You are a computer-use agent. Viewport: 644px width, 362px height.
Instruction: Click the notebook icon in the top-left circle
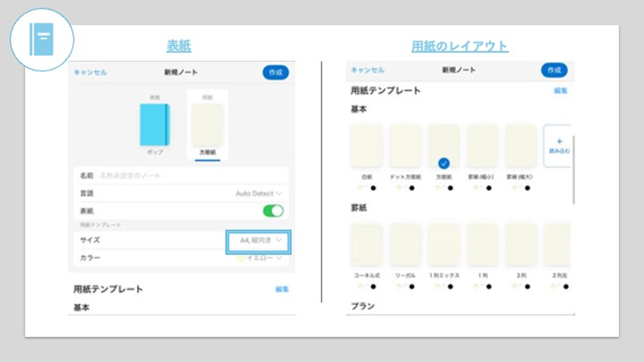pyautogui.click(x=43, y=40)
